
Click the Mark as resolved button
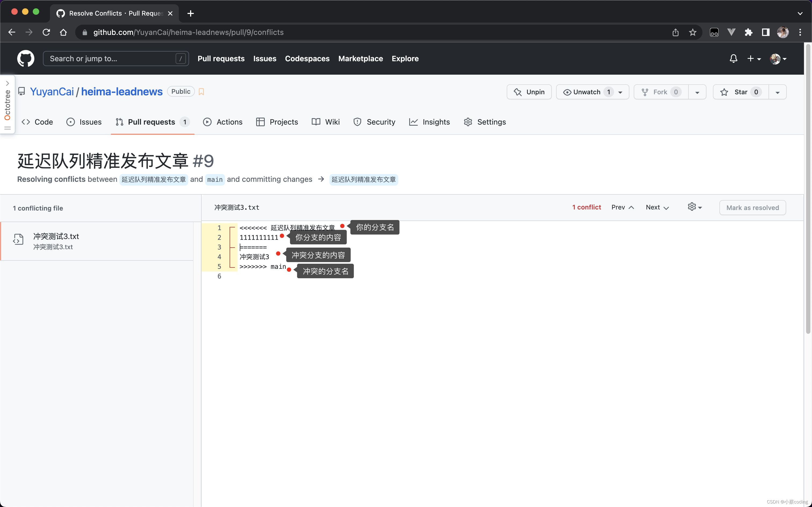[752, 208]
